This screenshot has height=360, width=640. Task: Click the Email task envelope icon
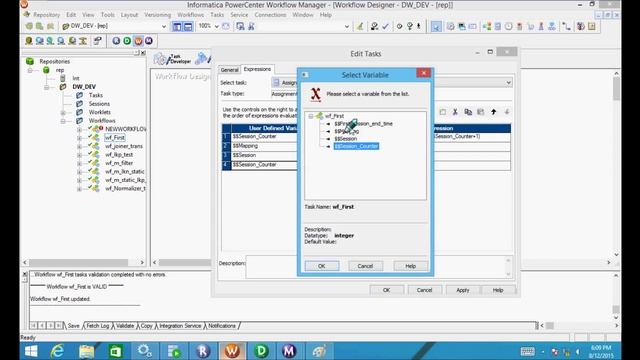point(473,27)
